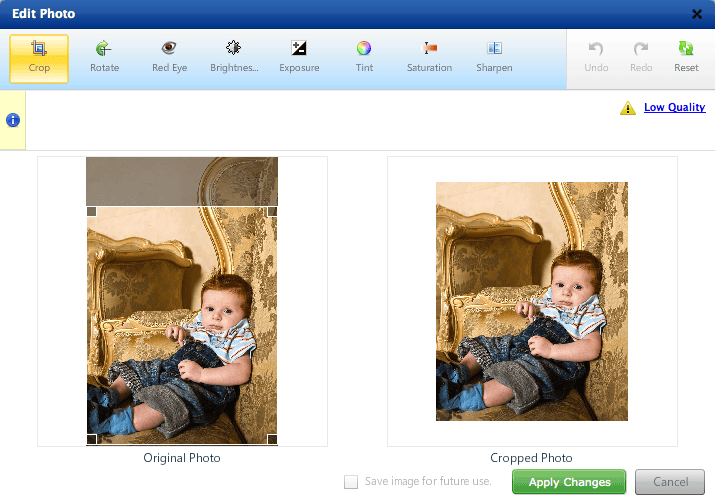715x504 pixels.
Task: Open the Brightness adjustment tool
Action: pyautogui.click(x=234, y=59)
